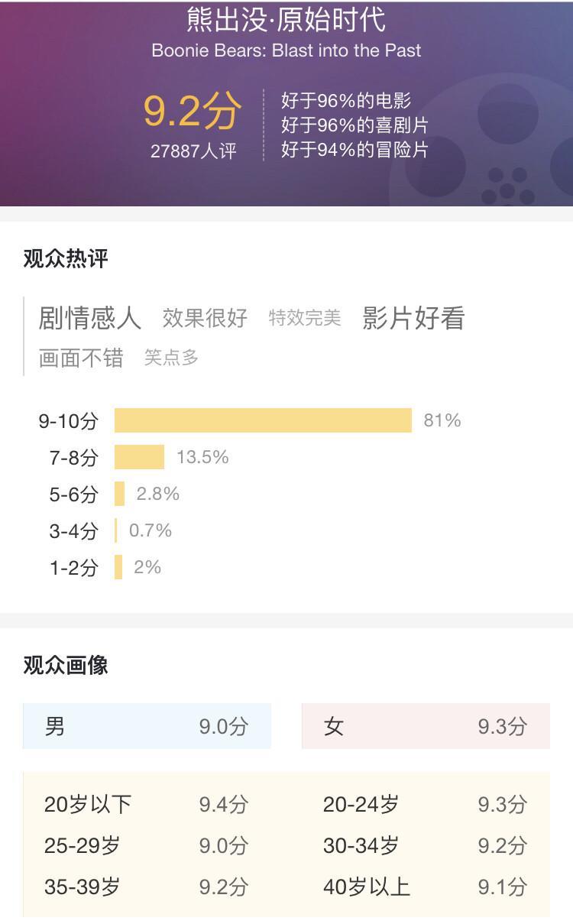This screenshot has height=924, width=573.
Task: Open the 观众热评 section heading
Action: 66,259
